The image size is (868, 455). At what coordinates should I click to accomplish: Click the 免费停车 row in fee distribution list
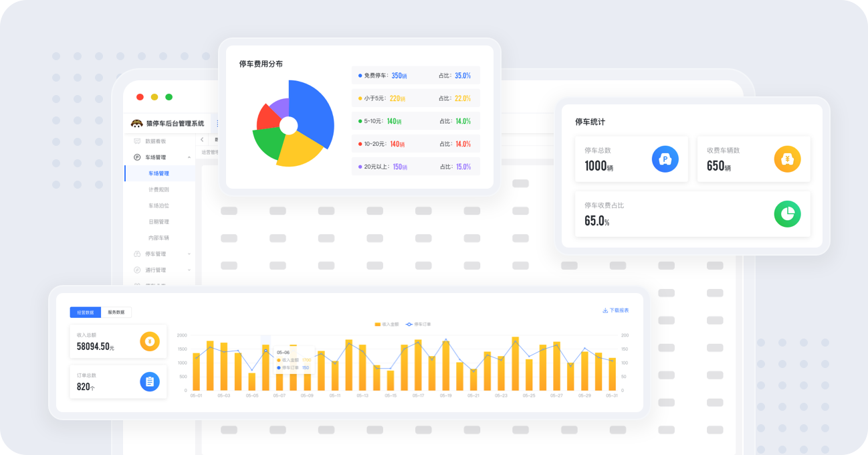pyautogui.click(x=415, y=76)
